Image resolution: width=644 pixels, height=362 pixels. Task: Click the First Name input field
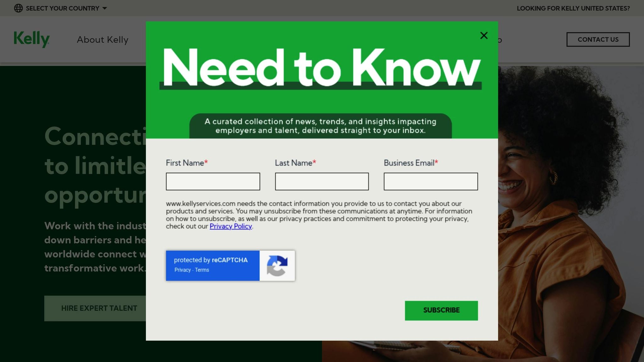213,181
